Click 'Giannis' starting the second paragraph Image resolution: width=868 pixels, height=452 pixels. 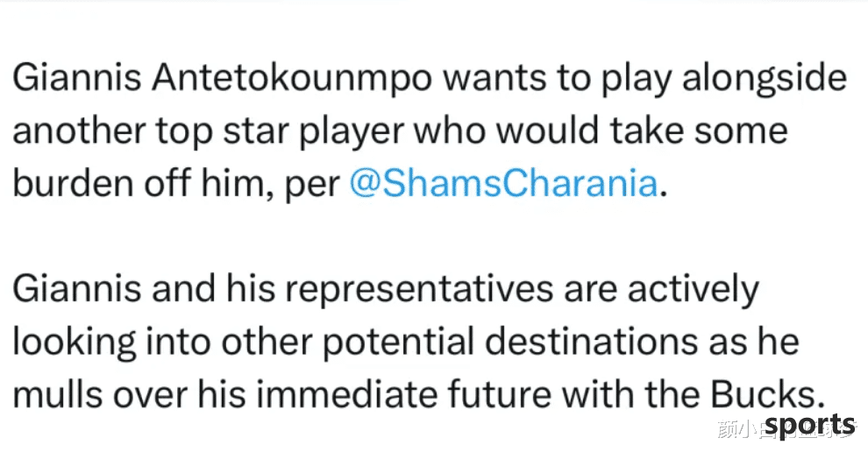[x=77, y=289]
